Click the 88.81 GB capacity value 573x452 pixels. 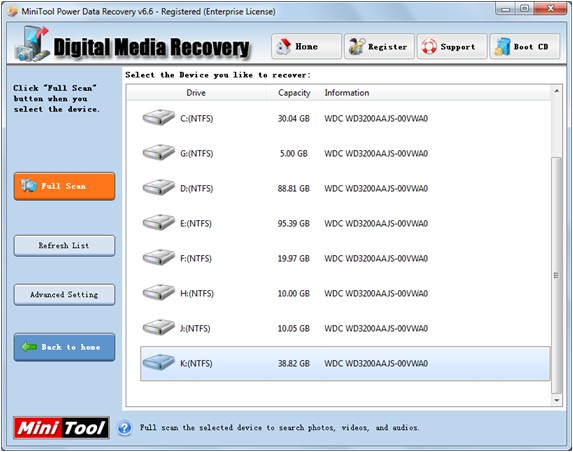tap(294, 189)
